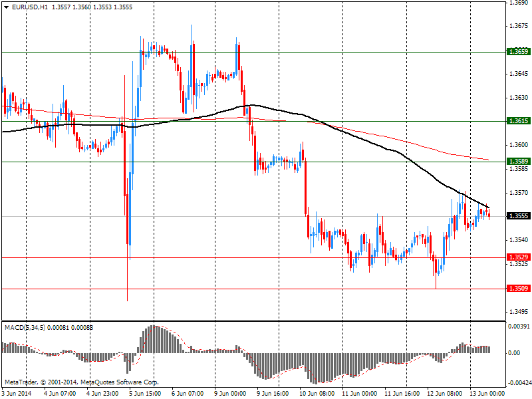This screenshot has width=532, height=399.
Task: Click the 10 Jun 08:00 time label
Action: pyautogui.click(x=318, y=393)
